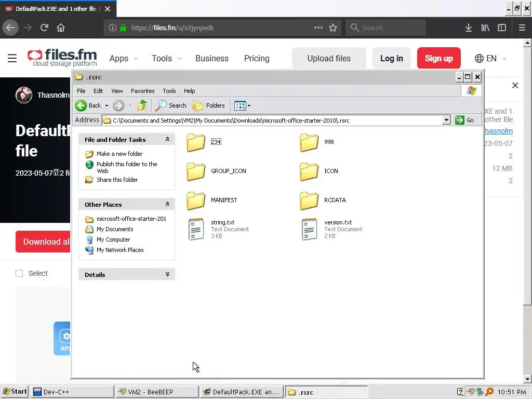The width and height of the screenshot is (532, 399).
Task: Open page actions three-dot icon
Action: tap(318, 28)
